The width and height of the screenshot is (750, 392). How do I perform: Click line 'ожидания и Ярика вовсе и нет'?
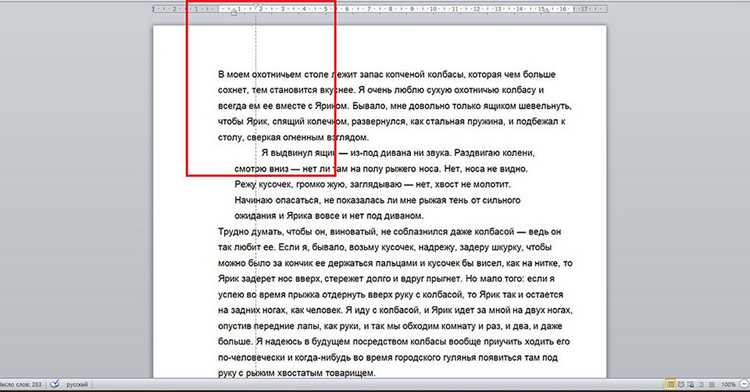coord(329,216)
